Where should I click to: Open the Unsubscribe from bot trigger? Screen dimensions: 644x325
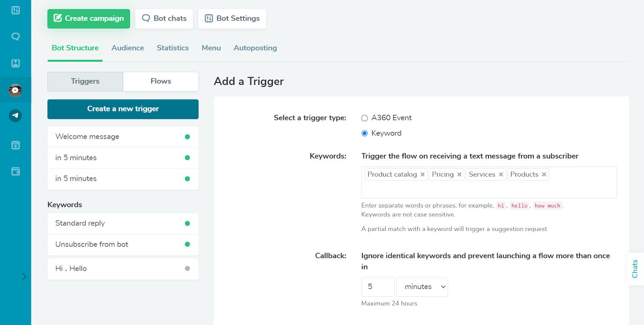coord(92,245)
